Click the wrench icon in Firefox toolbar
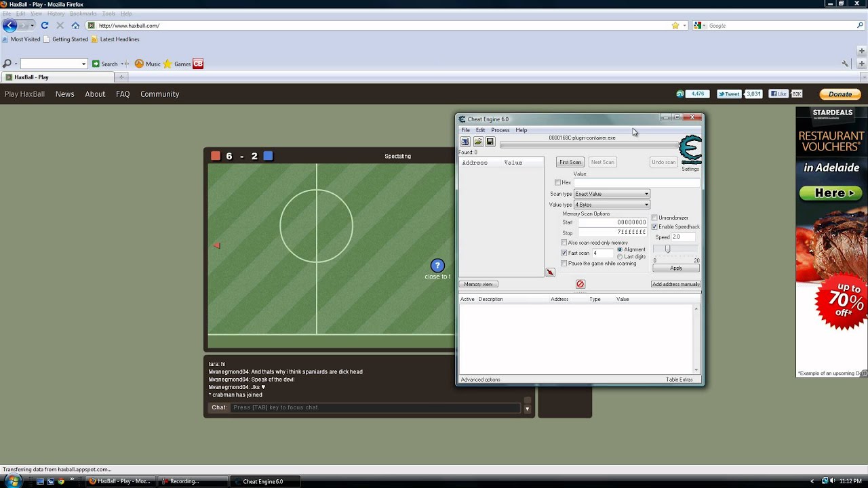Image resolution: width=868 pixels, height=488 pixels. click(845, 64)
